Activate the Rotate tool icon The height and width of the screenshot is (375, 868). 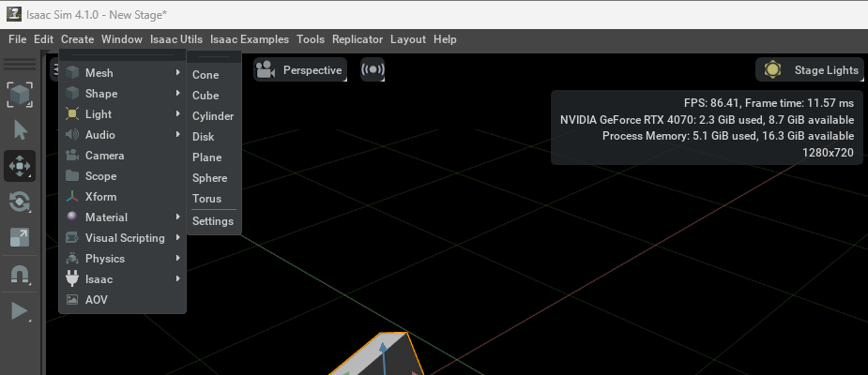pos(20,202)
